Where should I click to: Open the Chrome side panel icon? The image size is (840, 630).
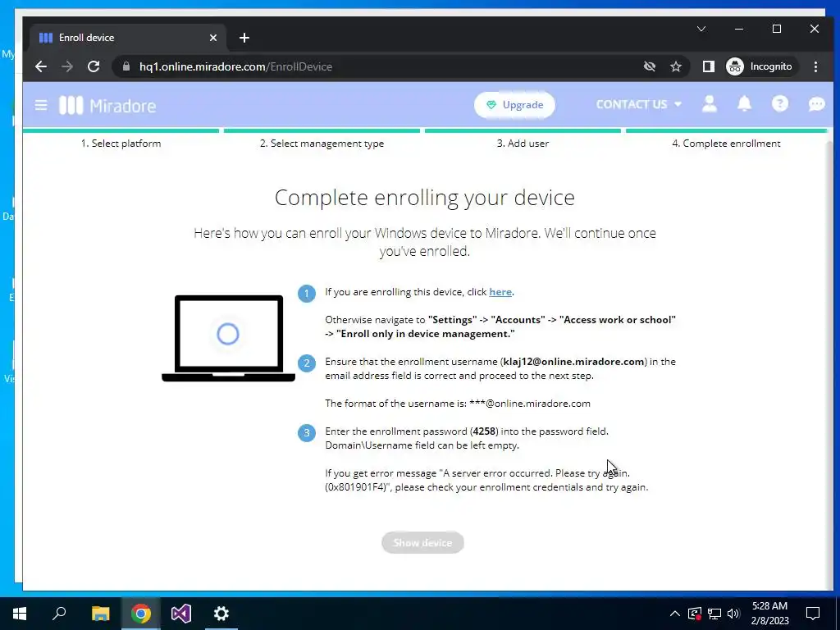[708, 66]
